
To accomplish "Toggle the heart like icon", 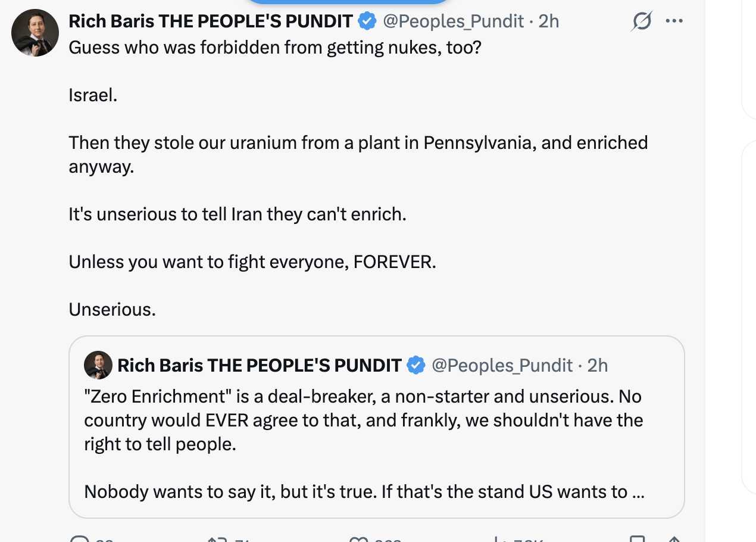I will (x=358, y=540).
